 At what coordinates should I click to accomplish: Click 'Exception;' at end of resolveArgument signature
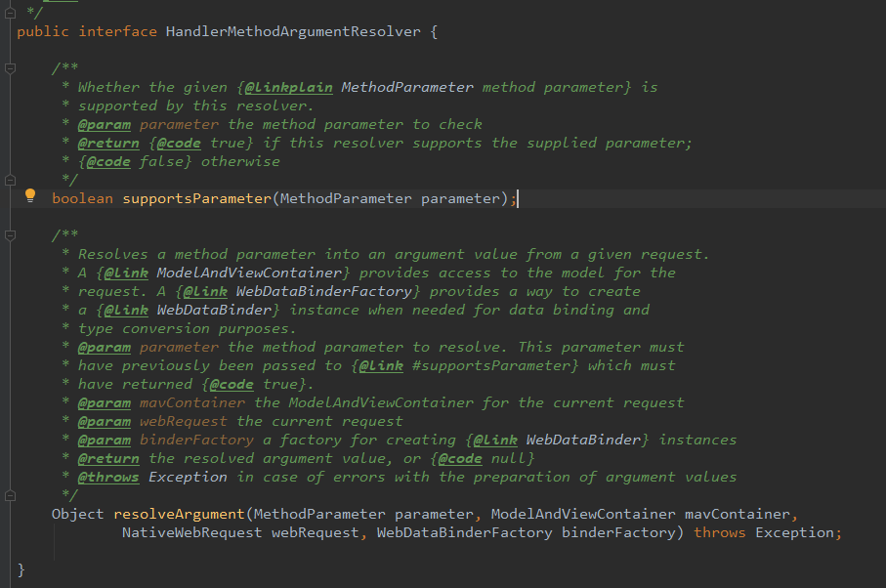click(798, 532)
